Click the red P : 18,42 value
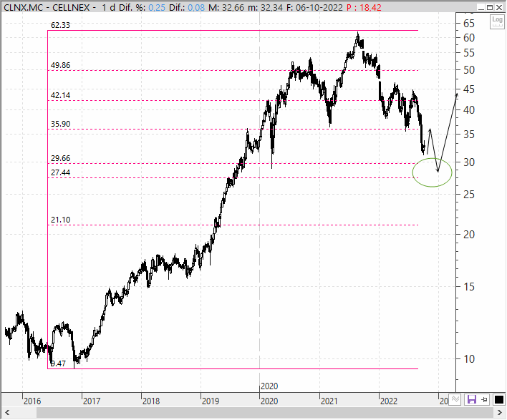This screenshot has width=507, height=420. point(364,7)
